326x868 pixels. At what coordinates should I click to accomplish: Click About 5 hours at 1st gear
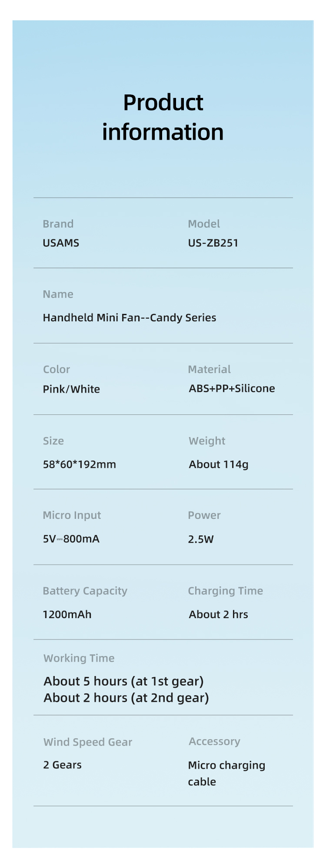pos(124,681)
